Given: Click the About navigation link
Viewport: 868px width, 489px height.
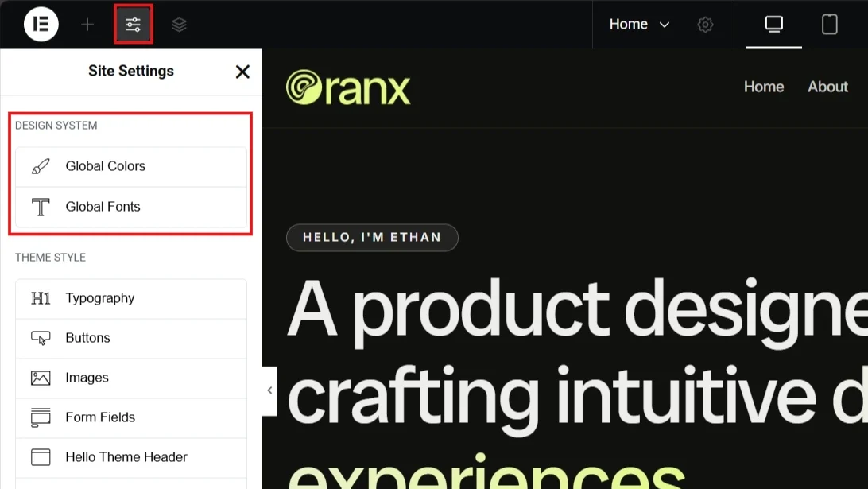Looking at the screenshot, I should pos(827,87).
